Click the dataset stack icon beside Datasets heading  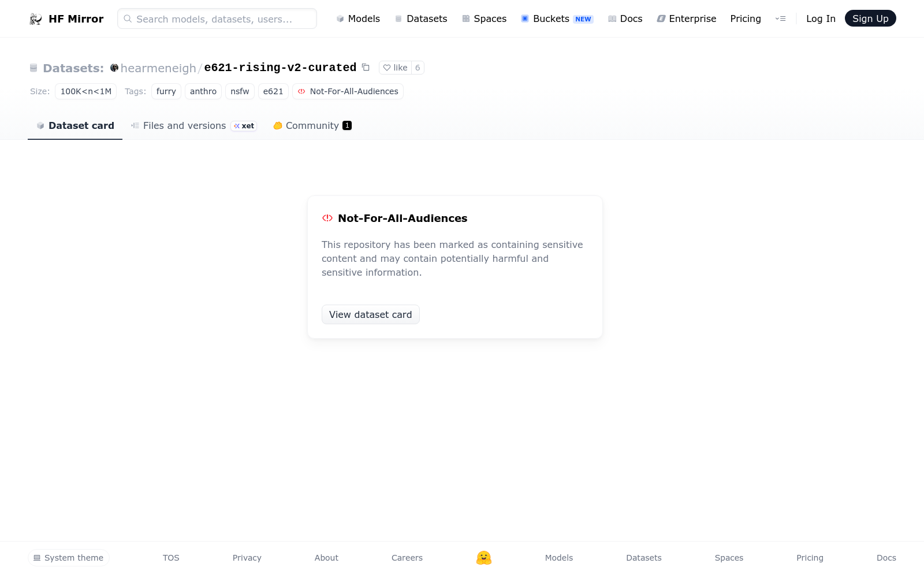[x=33, y=68]
